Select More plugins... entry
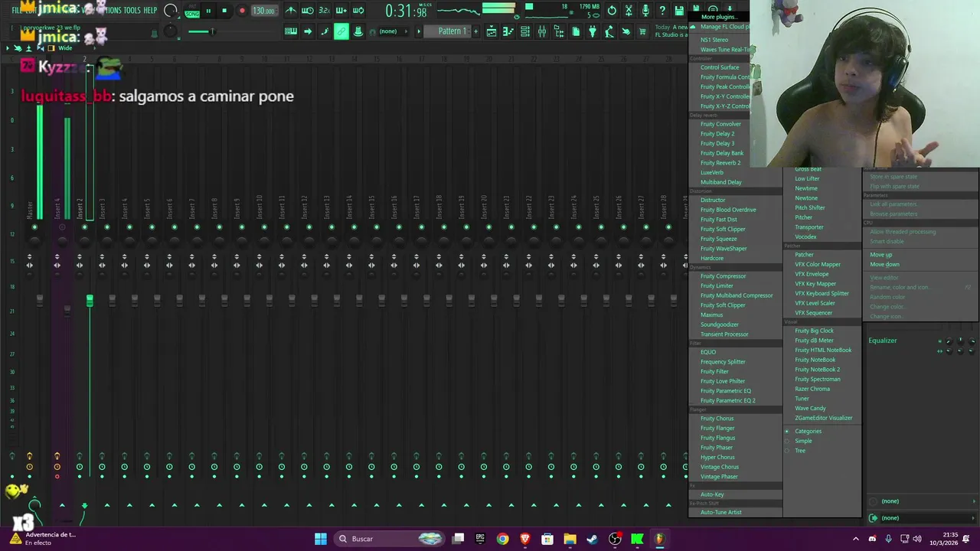 719,17
